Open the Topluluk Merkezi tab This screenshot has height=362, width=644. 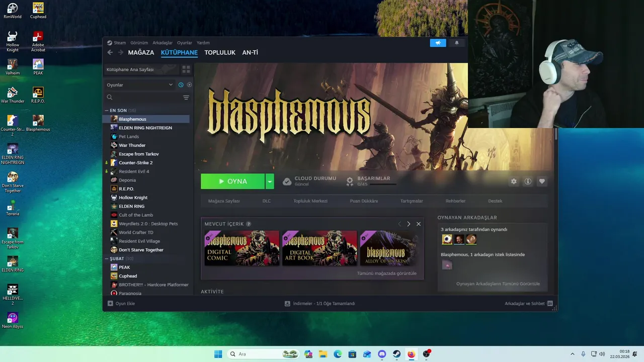310,201
